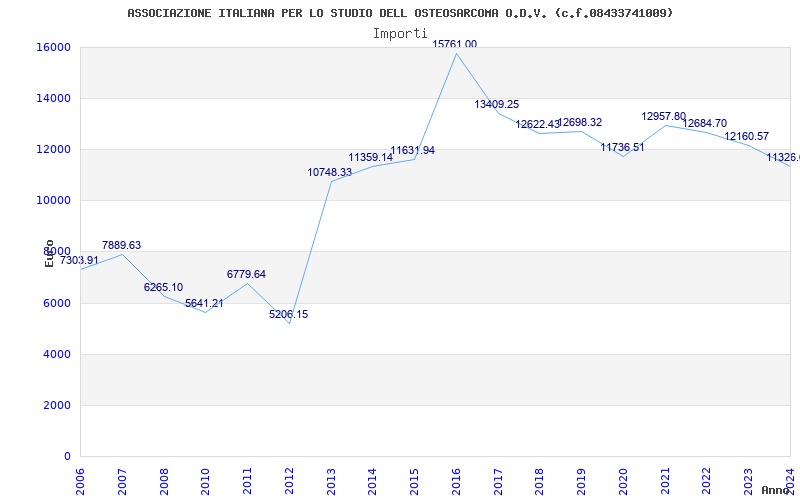
Task: Click the 12160.57 data label
Action: pyautogui.click(x=746, y=137)
